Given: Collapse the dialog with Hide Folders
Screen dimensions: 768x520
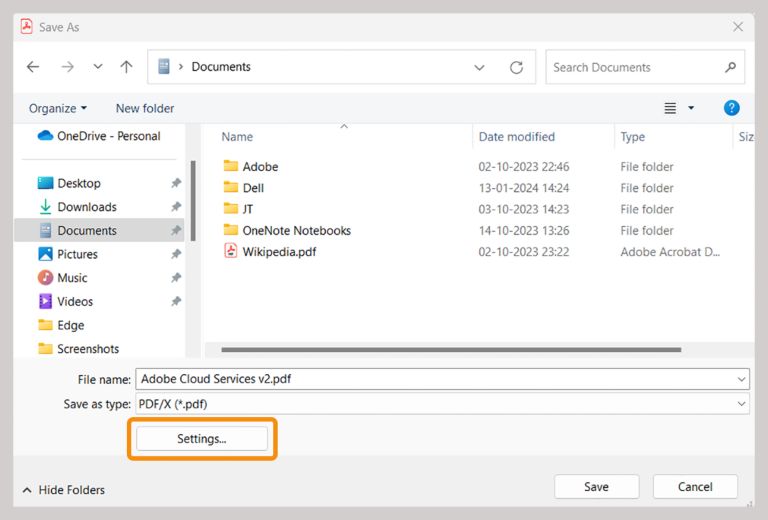Looking at the screenshot, I should 64,490.
